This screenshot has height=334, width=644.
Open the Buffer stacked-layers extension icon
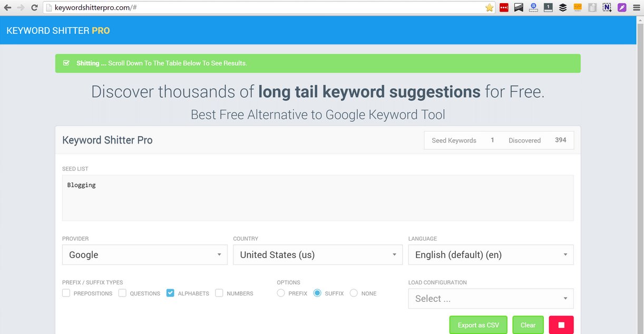pos(563,7)
